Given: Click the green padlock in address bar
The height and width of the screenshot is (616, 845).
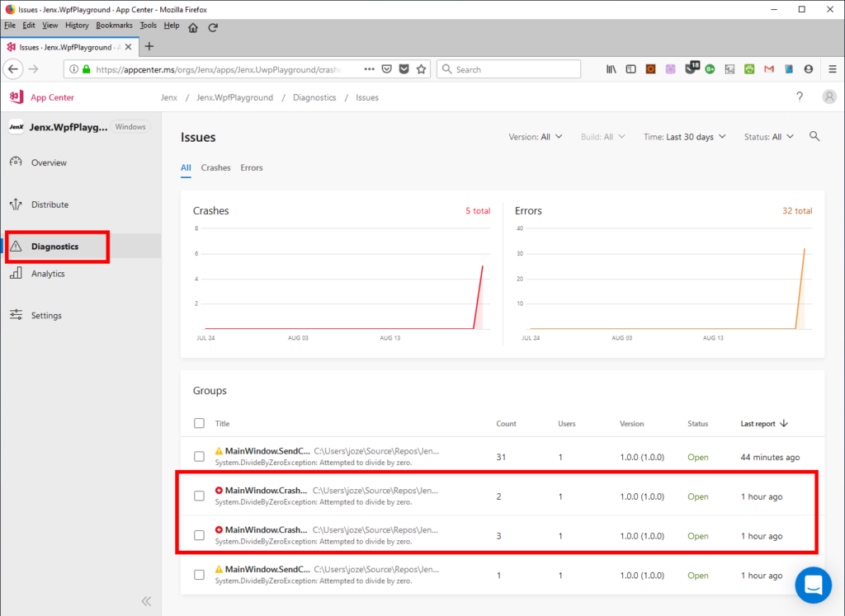Looking at the screenshot, I should 86,69.
